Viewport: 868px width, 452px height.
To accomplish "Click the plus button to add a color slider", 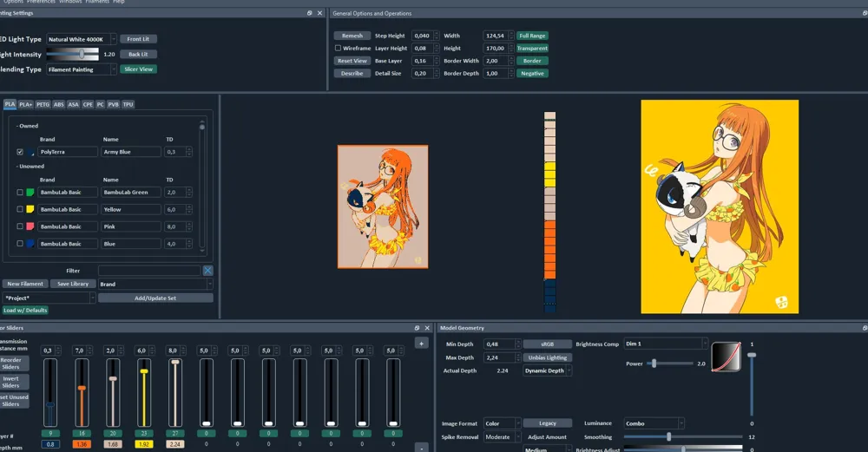I will 421,344.
